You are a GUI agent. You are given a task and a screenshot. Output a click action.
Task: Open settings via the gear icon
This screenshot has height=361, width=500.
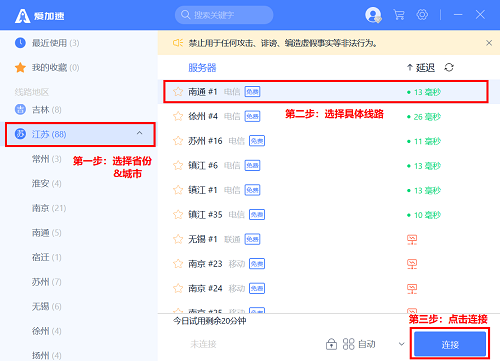click(x=422, y=15)
